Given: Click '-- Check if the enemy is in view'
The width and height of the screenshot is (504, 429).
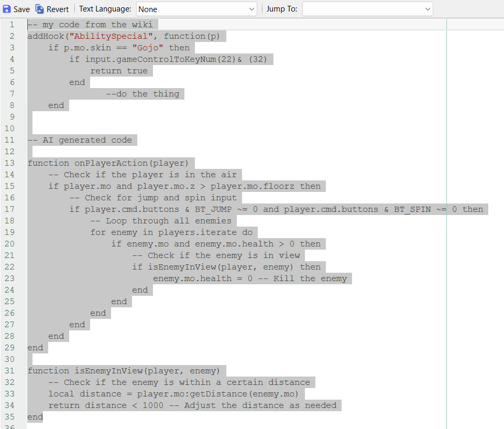Looking at the screenshot, I should [x=216, y=255].
